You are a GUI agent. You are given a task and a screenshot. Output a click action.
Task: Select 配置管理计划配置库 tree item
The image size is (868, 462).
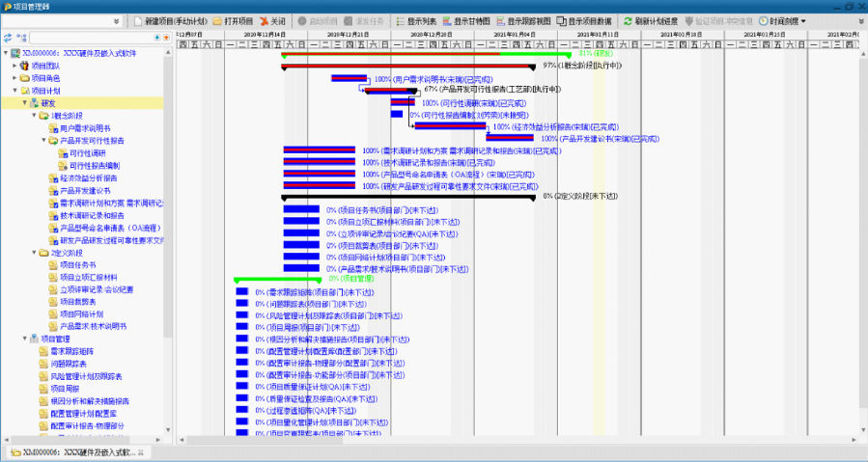point(83,414)
